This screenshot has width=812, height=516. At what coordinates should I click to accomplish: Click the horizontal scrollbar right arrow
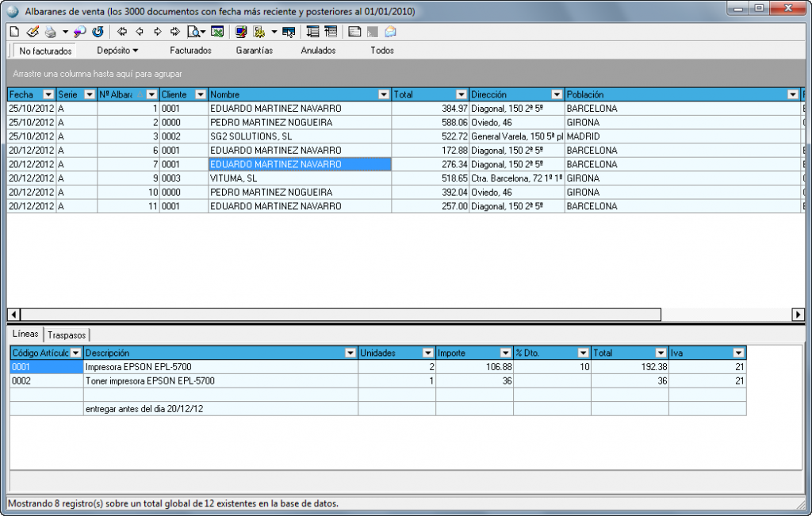coord(798,315)
